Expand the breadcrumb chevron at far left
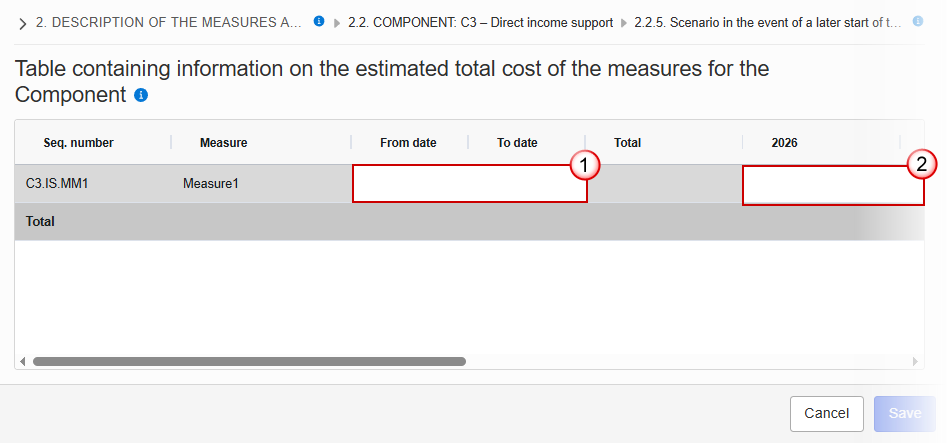Viewport: 948px width, 443px height. [22, 23]
